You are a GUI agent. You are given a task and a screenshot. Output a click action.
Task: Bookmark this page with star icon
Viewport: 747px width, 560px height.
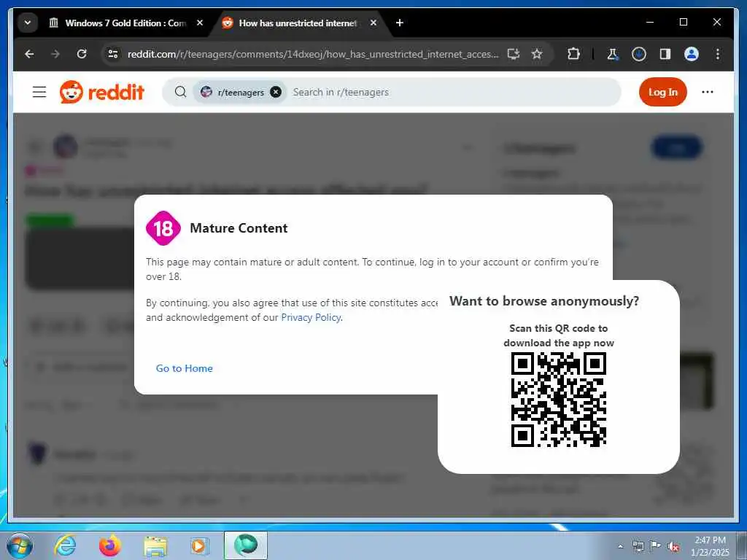pyautogui.click(x=537, y=54)
